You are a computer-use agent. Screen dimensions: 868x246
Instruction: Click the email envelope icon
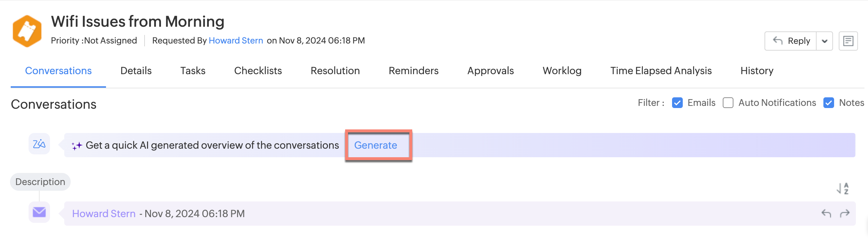[39, 212]
